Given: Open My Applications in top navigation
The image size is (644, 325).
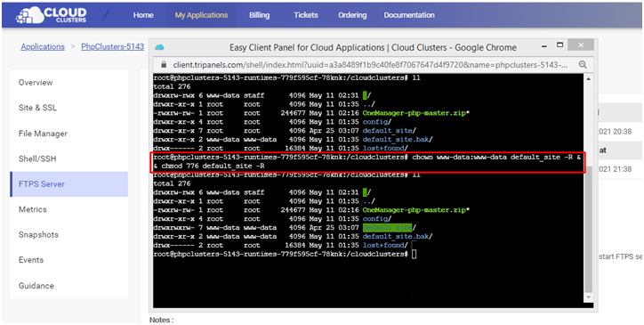Looking at the screenshot, I should click(x=201, y=15).
